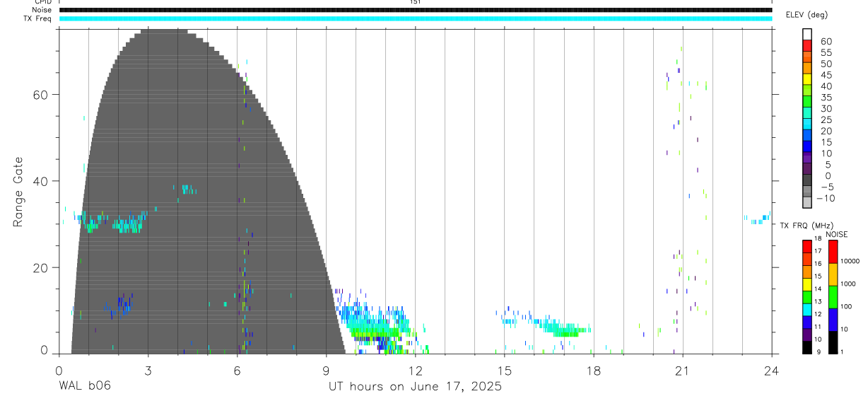868x401 pixels.
Task: Click the black 9–10 MHz TX FRQ color segment
Action: click(x=807, y=346)
